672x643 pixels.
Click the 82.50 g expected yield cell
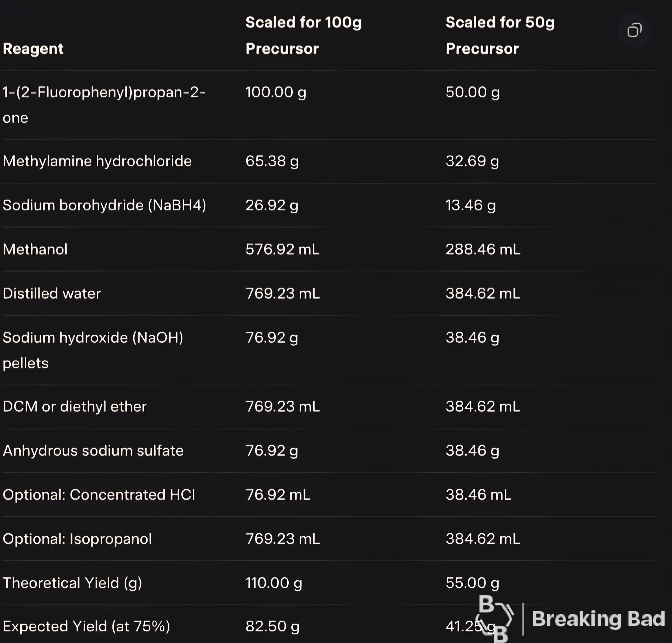(273, 626)
